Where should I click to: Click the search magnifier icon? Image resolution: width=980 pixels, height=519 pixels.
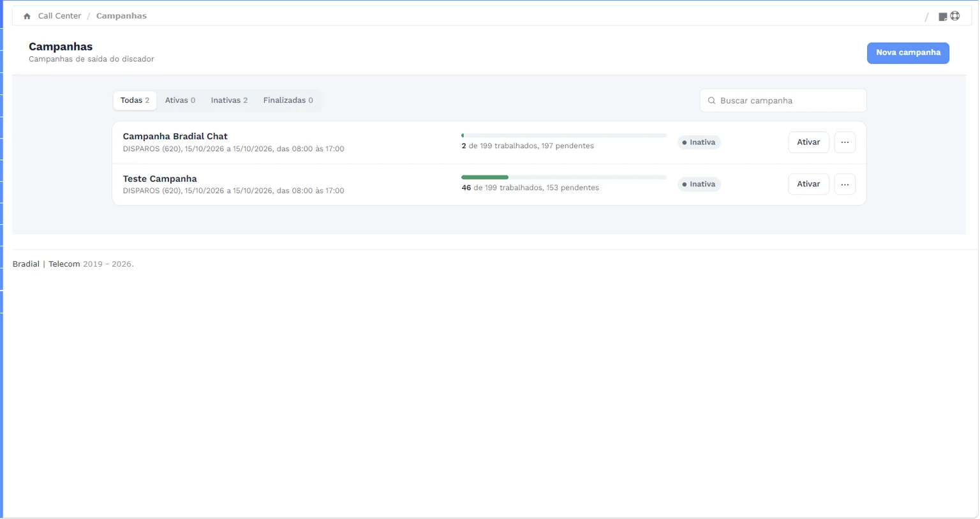[711, 101]
